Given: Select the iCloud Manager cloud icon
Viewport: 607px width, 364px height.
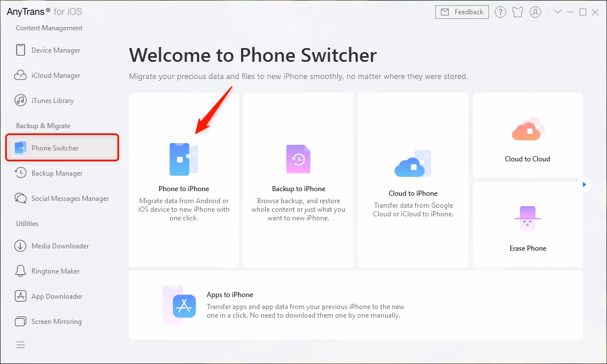Looking at the screenshot, I should click(19, 75).
